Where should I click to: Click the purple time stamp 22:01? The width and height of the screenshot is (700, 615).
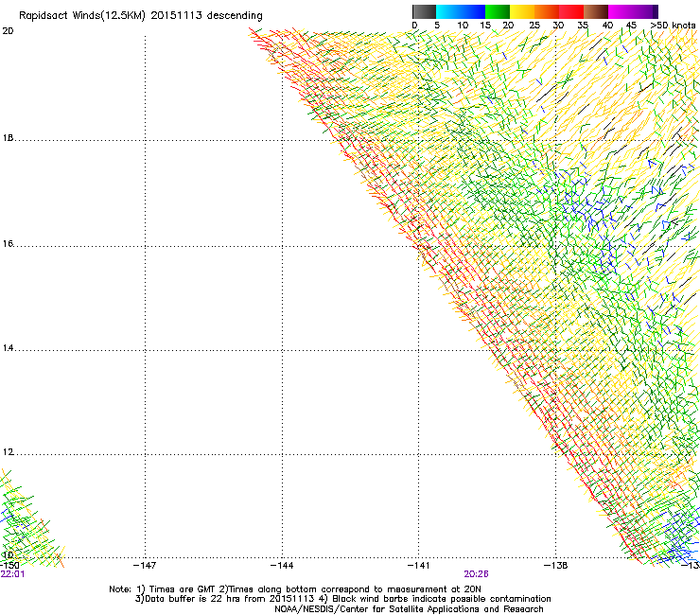tap(12, 574)
